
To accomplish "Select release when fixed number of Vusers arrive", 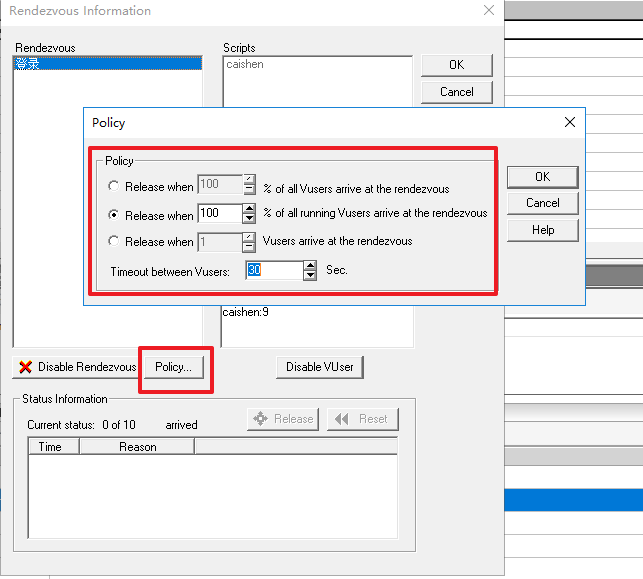I will pos(114,241).
